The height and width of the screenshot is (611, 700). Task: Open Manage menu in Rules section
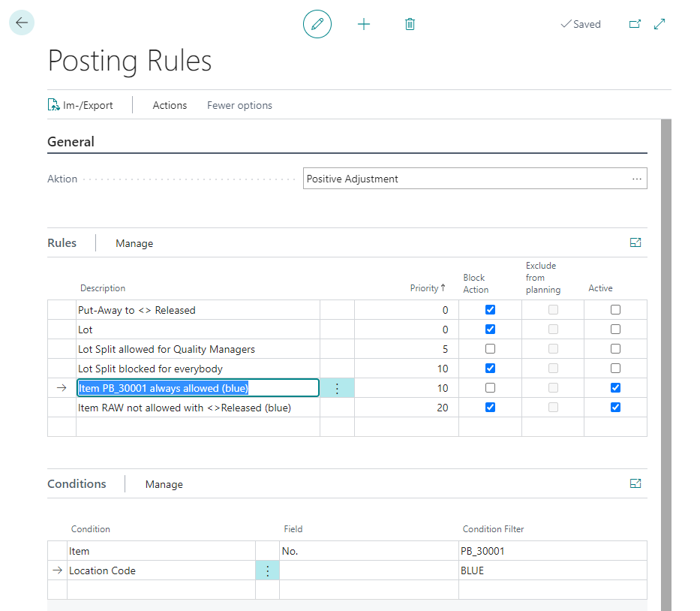coord(134,243)
